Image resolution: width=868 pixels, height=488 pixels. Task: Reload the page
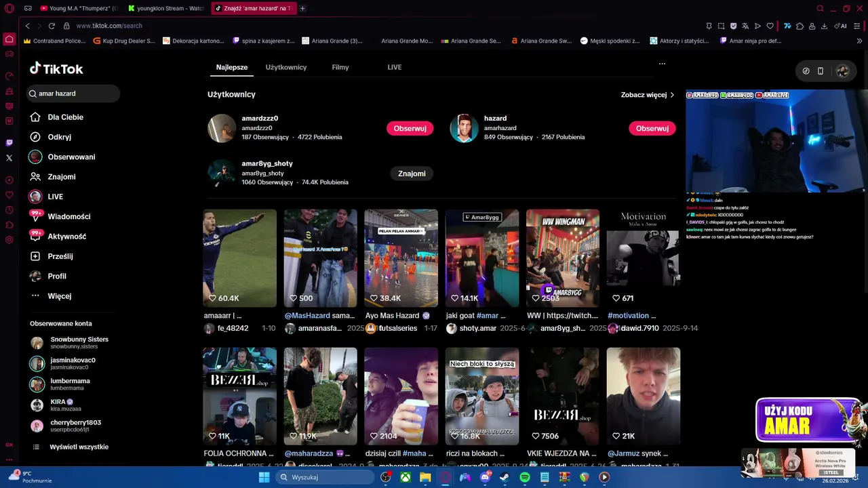pyautogui.click(x=52, y=26)
